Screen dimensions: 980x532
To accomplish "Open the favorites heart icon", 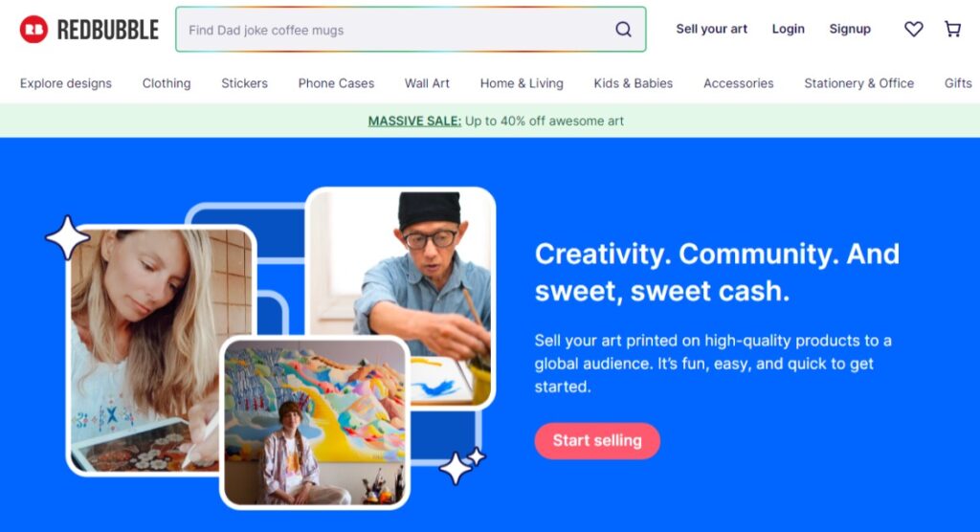I will [913, 29].
